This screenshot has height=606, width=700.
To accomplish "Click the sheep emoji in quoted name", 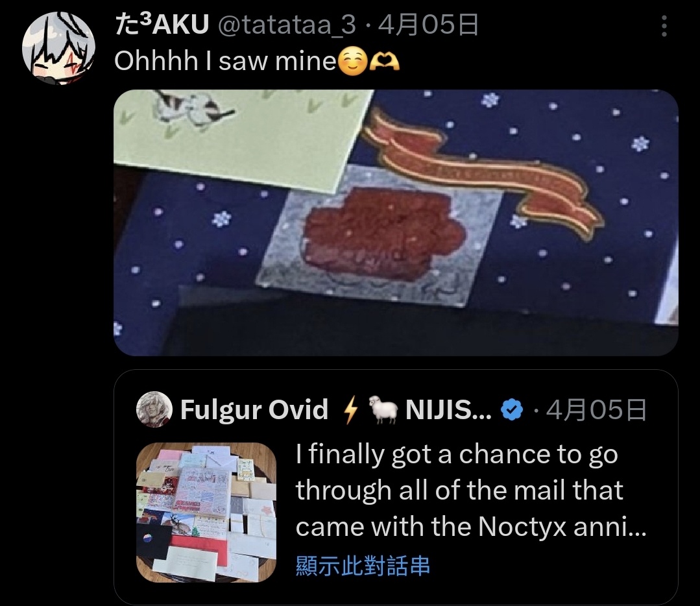I will [383, 411].
